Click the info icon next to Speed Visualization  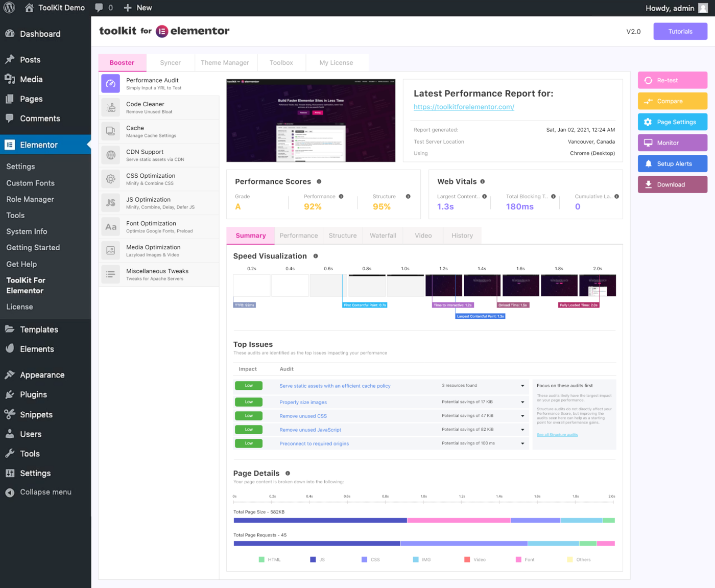[x=316, y=256]
